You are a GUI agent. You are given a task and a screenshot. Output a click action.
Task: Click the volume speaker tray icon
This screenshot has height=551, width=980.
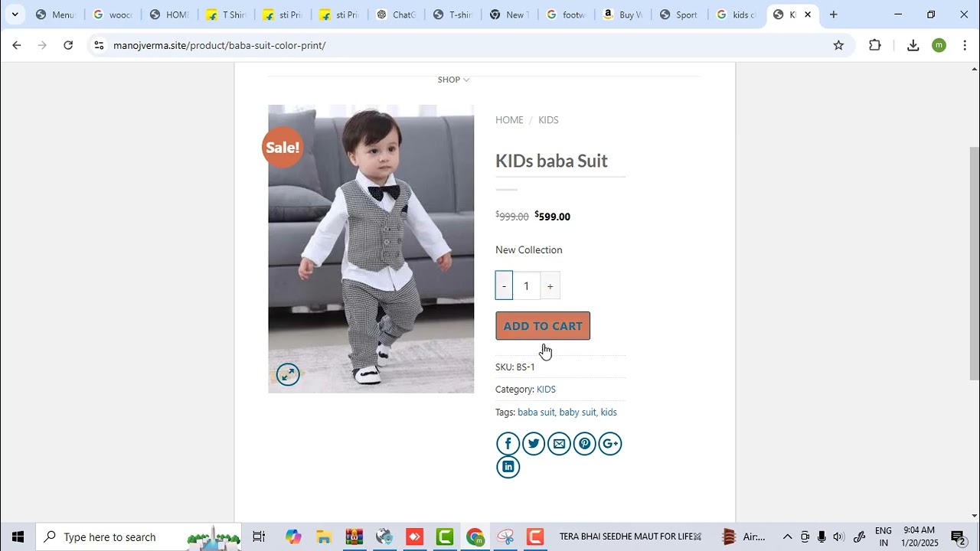(838, 536)
